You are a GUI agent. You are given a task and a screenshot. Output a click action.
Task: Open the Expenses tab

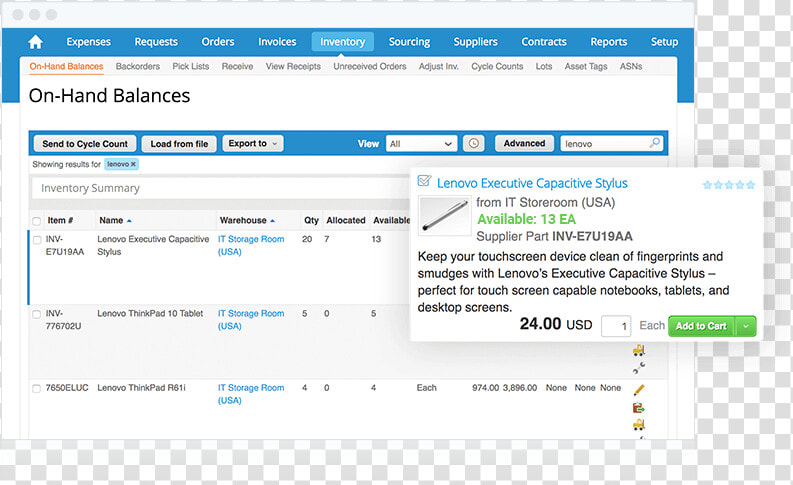point(89,41)
